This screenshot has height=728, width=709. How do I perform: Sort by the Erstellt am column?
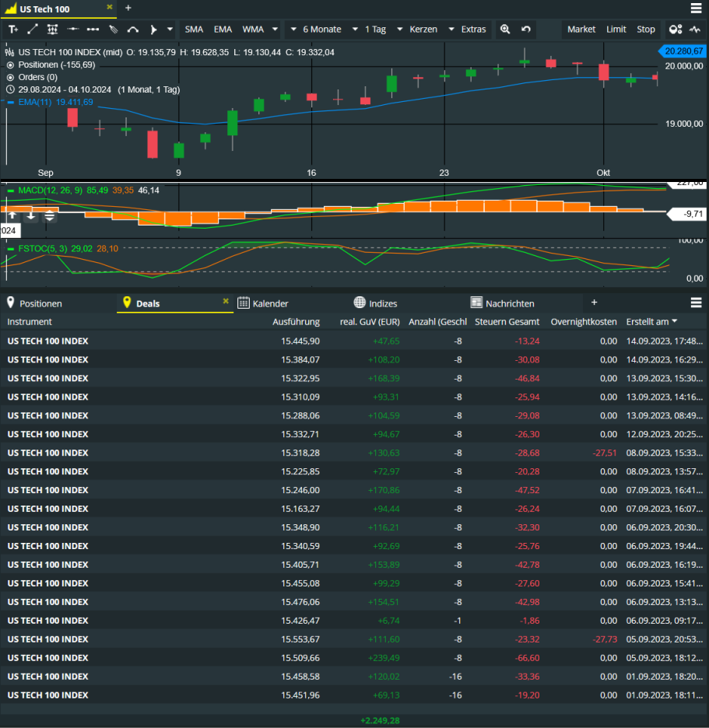pyautogui.click(x=651, y=322)
